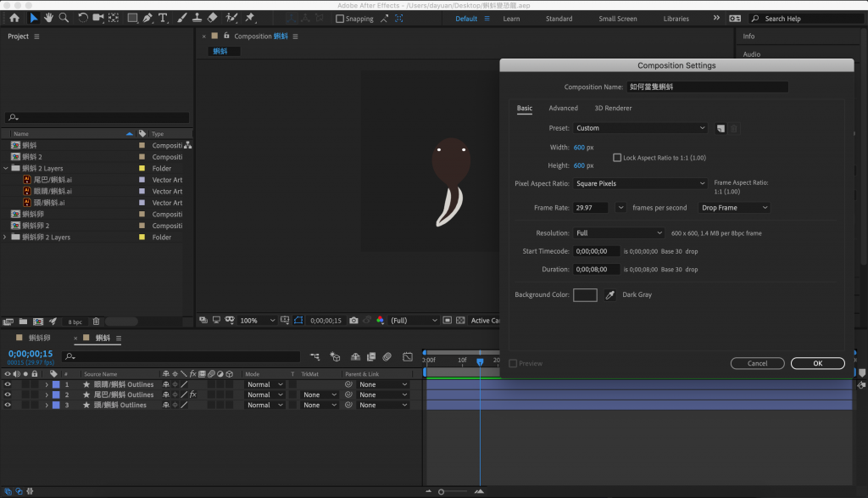Screen dimensions: 868x498
Task: Select the Hand tool
Action: pyautogui.click(x=49, y=18)
